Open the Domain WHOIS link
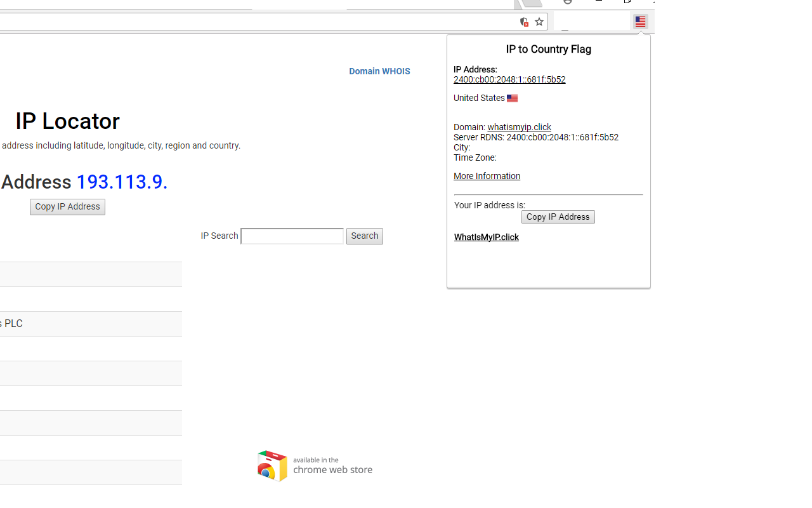Viewport: 812px width, 508px height. pyautogui.click(x=379, y=71)
